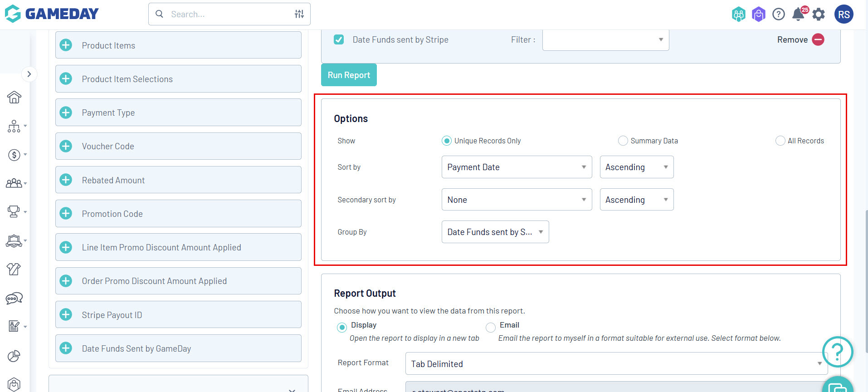Open the Sort by Payment Date dropdown
Viewport: 868px width, 392px height.
pos(517,167)
